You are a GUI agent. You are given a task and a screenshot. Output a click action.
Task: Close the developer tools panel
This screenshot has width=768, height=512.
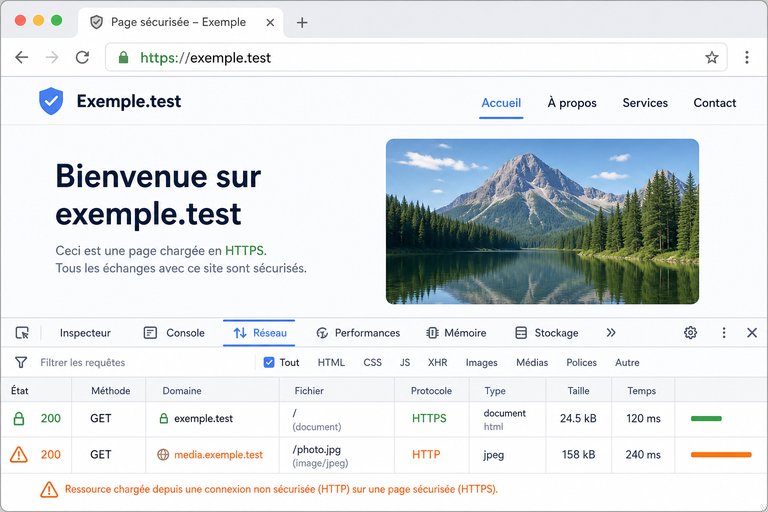[x=752, y=333]
